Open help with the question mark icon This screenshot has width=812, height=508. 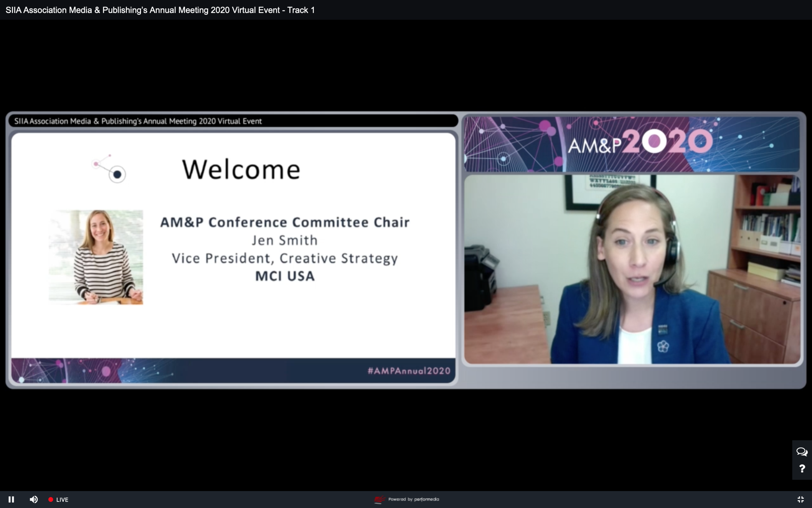(802, 468)
